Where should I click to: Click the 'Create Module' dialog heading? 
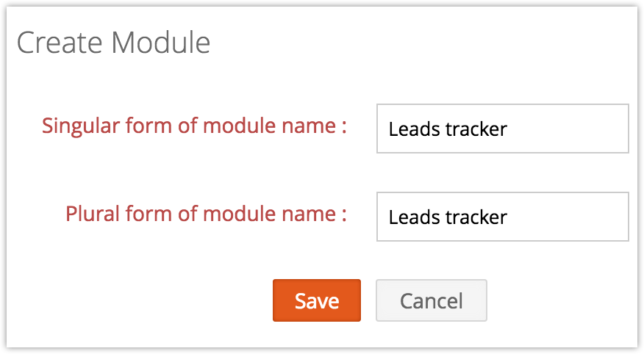[x=113, y=43]
